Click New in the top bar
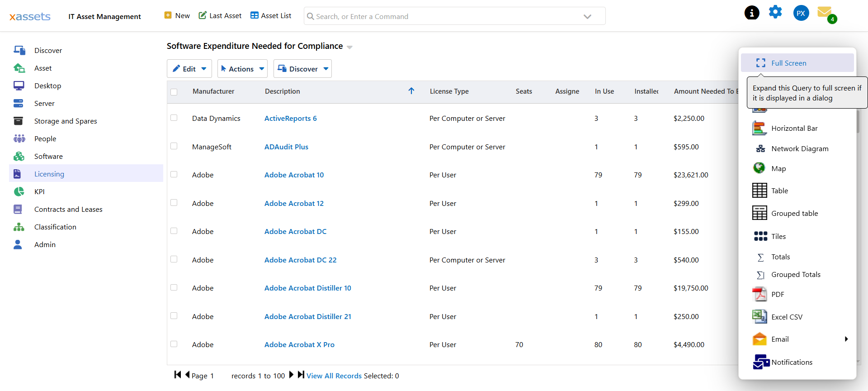This screenshot has width=868, height=391. point(177,15)
